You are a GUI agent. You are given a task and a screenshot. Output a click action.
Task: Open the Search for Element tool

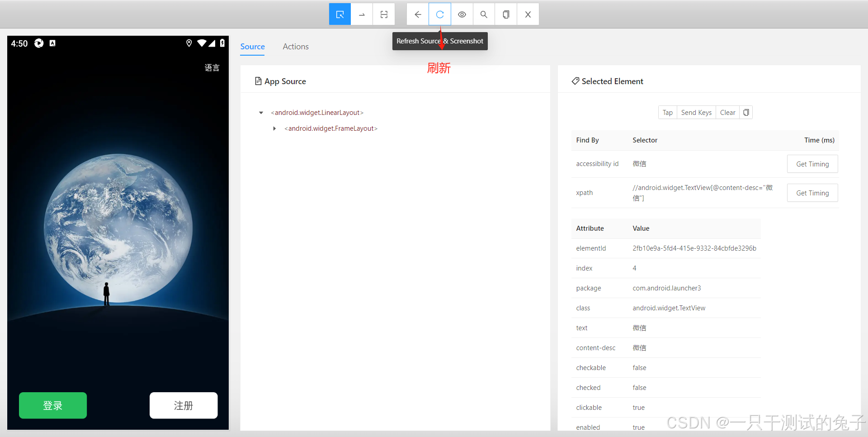pos(484,14)
